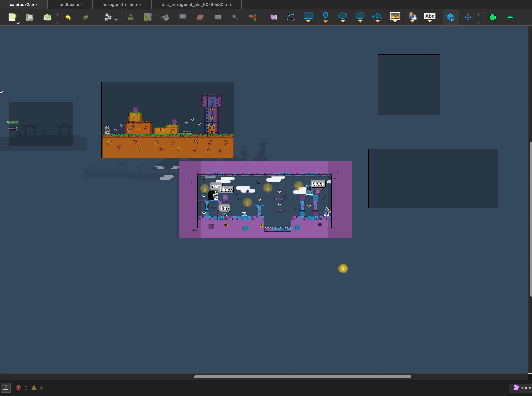Viewport: 532px width, 396px height.
Task: Open the console panel icon in status bar
Action: click(x=5, y=388)
